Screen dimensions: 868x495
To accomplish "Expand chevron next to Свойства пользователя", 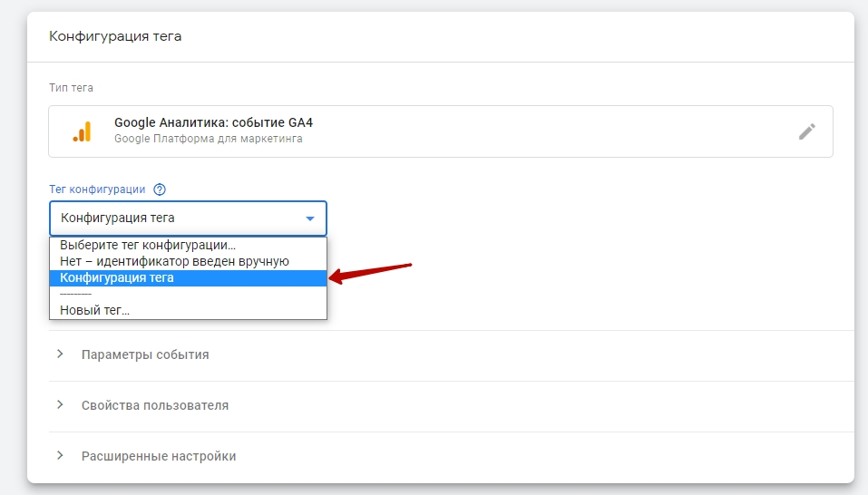I will [60, 405].
